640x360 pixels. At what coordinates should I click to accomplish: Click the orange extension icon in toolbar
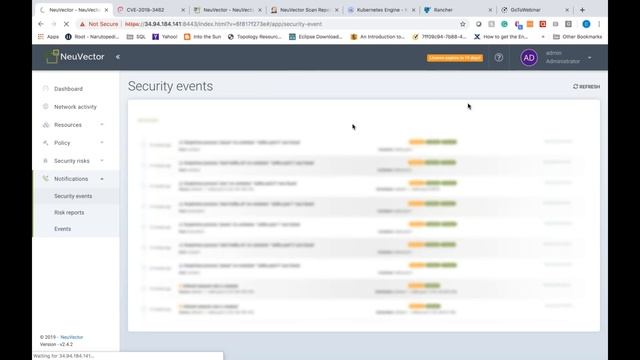[x=530, y=24]
